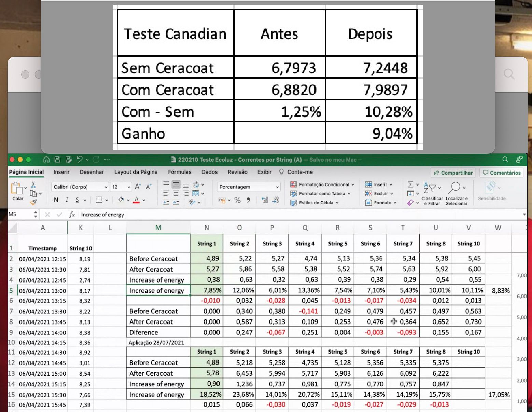This screenshot has height=412, width=532.
Task: Click the Undo arrow icon
Action: (x=80, y=159)
